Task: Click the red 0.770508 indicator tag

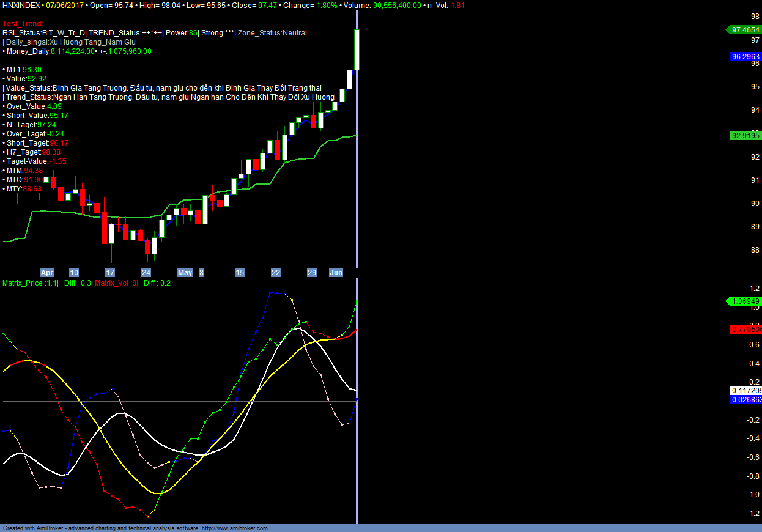Action: click(745, 330)
